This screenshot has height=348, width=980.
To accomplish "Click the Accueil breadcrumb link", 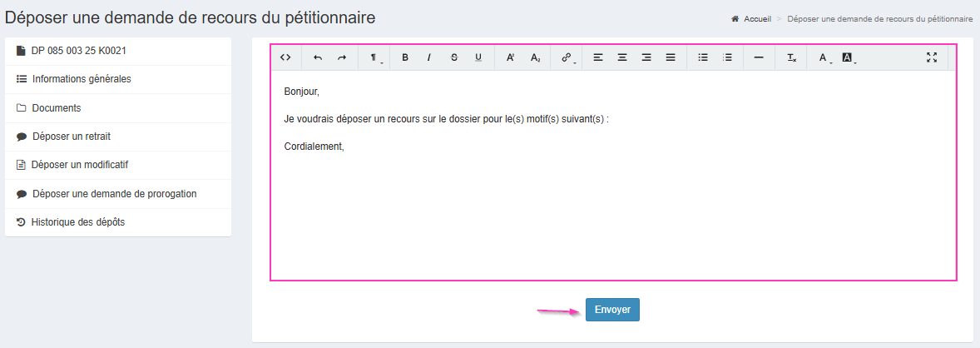I will [x=757, y=17].
